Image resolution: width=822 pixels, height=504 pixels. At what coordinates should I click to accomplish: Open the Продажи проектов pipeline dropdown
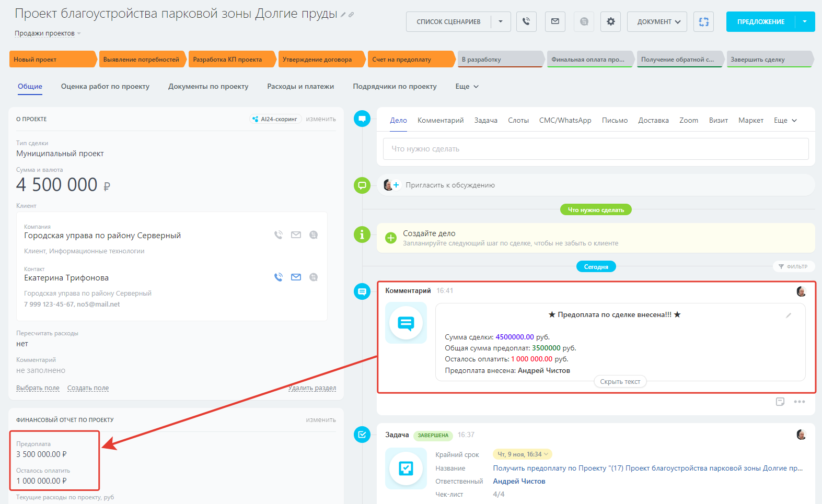(x=48, y=33)
